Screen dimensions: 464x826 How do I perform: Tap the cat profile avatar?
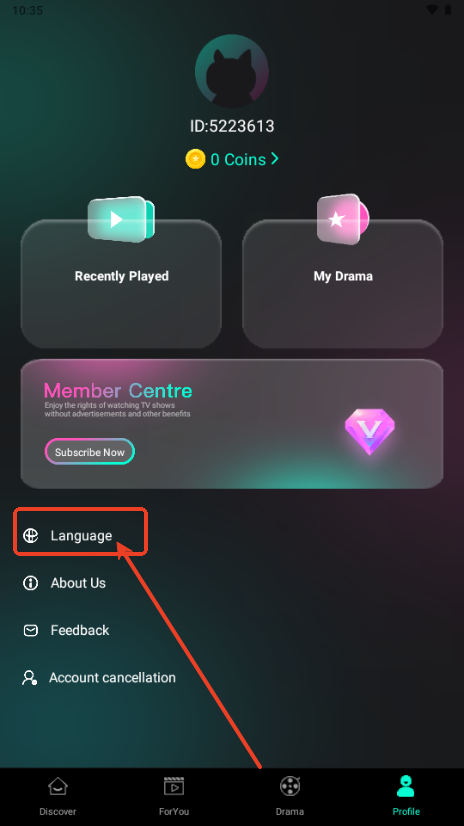[232, 71]
